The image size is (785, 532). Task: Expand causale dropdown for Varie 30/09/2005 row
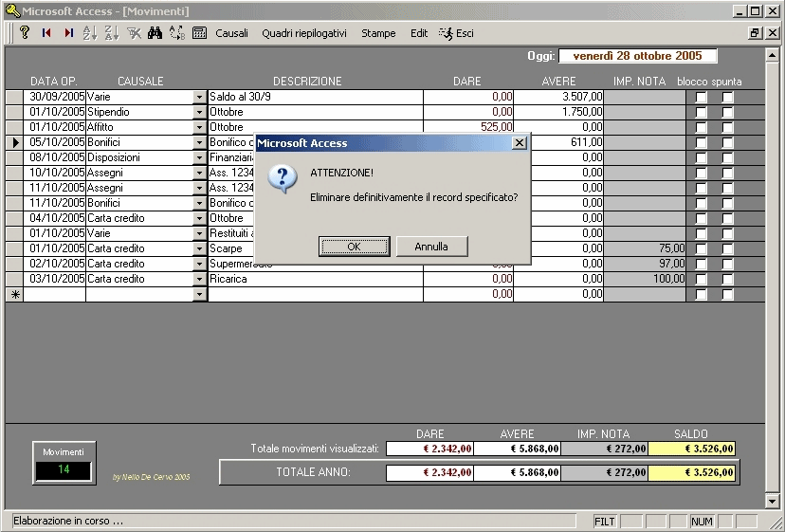pos(199,97)
